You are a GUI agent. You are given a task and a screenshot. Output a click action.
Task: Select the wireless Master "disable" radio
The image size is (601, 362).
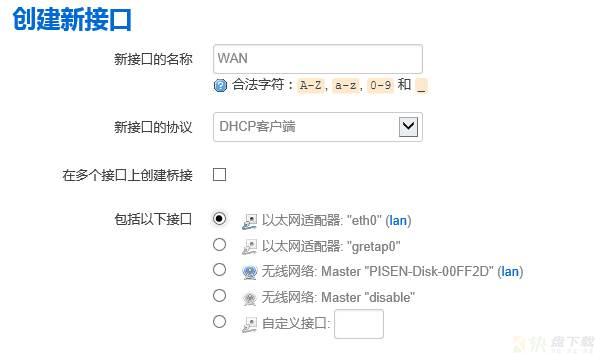(219, 296)
